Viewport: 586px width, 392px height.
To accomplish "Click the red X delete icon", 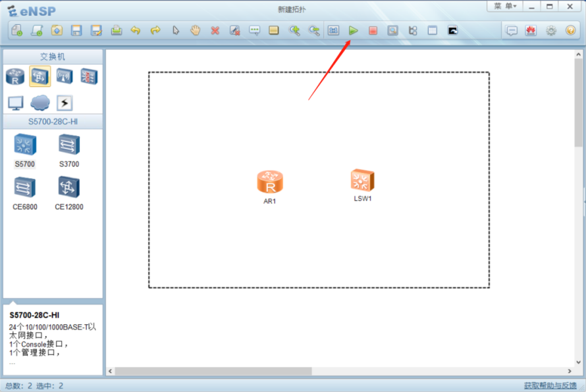I will (x=215, y=30).
